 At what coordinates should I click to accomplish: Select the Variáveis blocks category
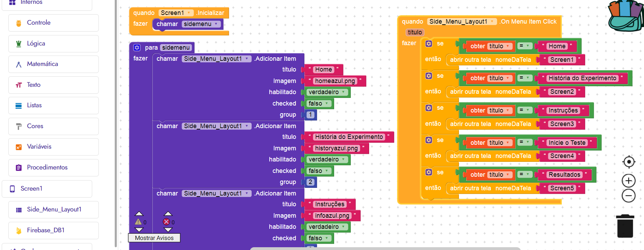coord(39,147)
